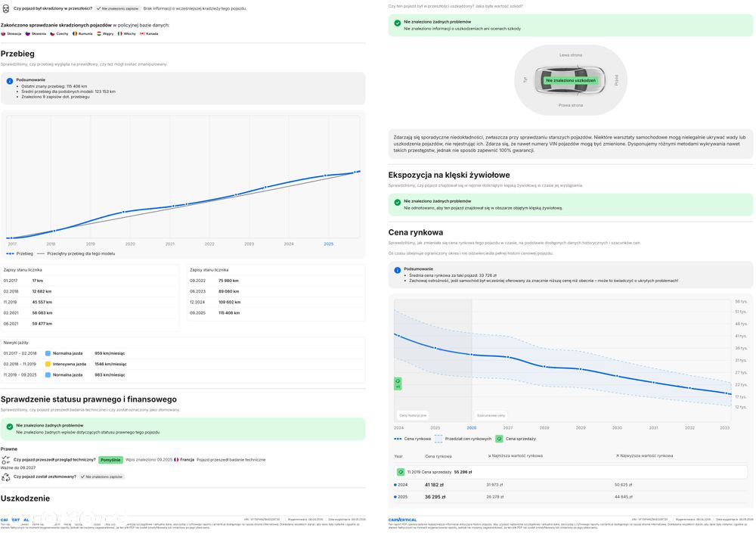Click the yellow Intensywna jazda swatch
Screen dimensions: 756x534
coord(48,364)
